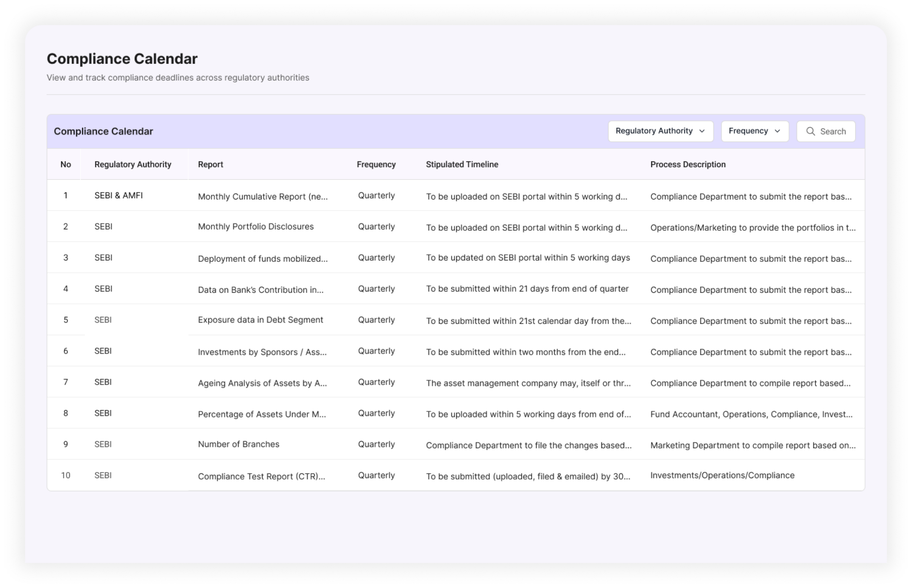The image size is (912, 588).
Task: Open the Monthly Portfolio Disclosures report
Action: pyautogui.click(x=255, y=226)
